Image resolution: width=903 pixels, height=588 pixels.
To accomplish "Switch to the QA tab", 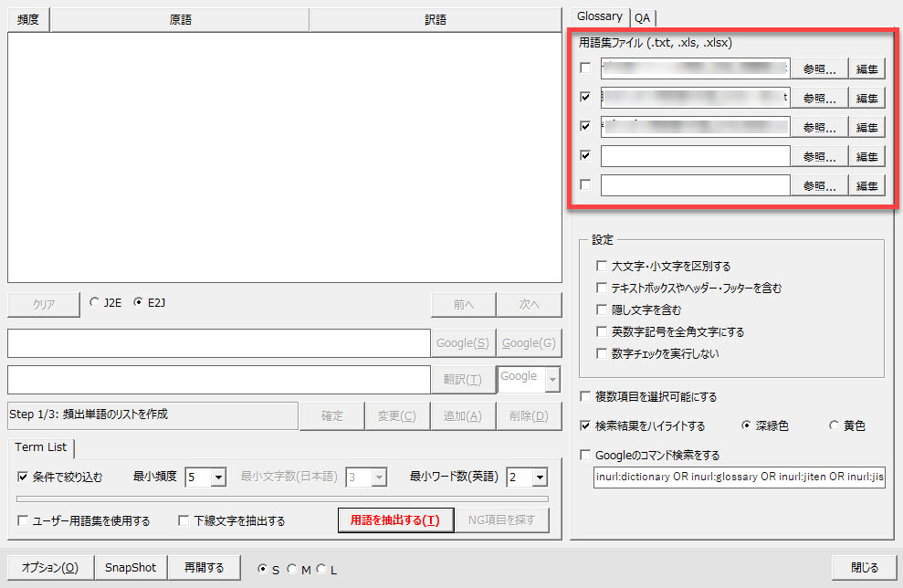I will pyautogui.click(x=643, y=17).
